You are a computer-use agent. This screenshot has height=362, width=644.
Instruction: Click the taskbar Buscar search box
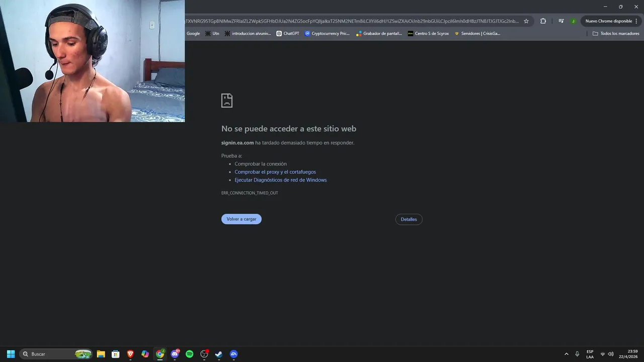[56, 354]
